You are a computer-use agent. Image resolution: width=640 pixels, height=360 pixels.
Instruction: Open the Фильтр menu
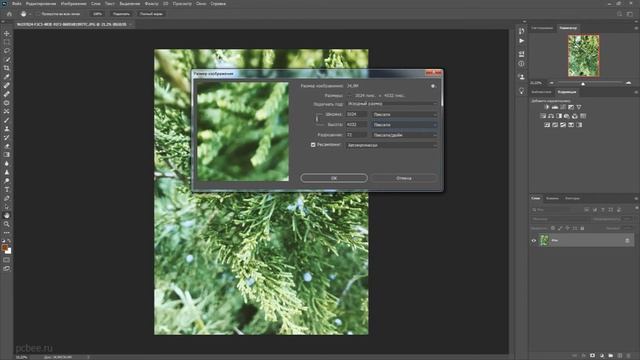point(151,4)
